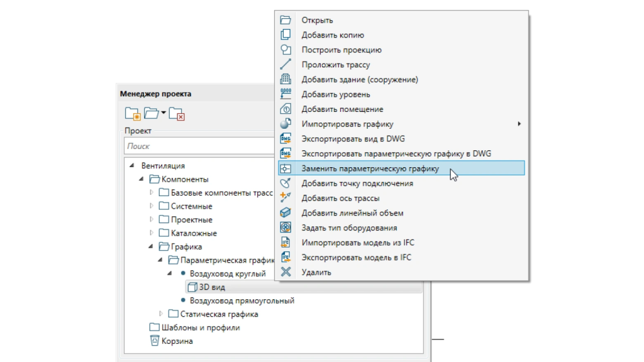Click the Добавить здание building icon
Viewport: 644px width, 362px height.
click(286, 79)
